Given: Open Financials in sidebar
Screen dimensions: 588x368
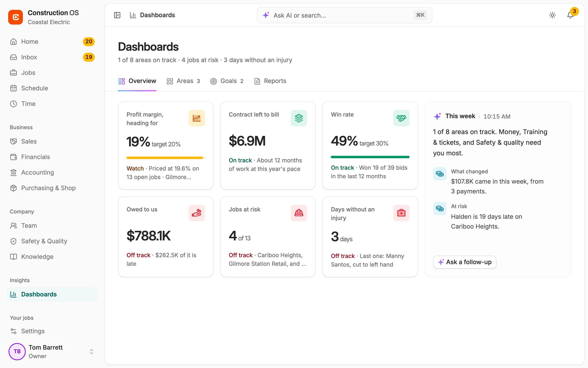Looking at the screenshot, I should point(52,157).
